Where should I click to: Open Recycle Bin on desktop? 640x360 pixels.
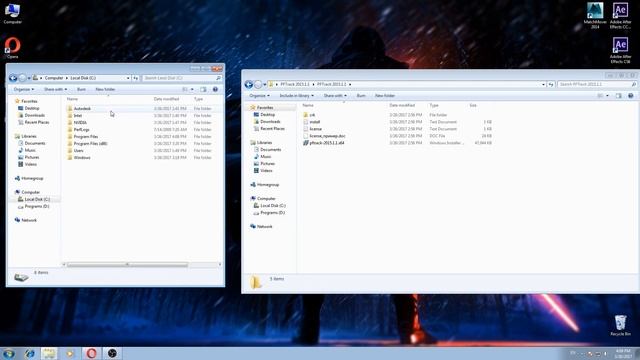click(620, 325)
